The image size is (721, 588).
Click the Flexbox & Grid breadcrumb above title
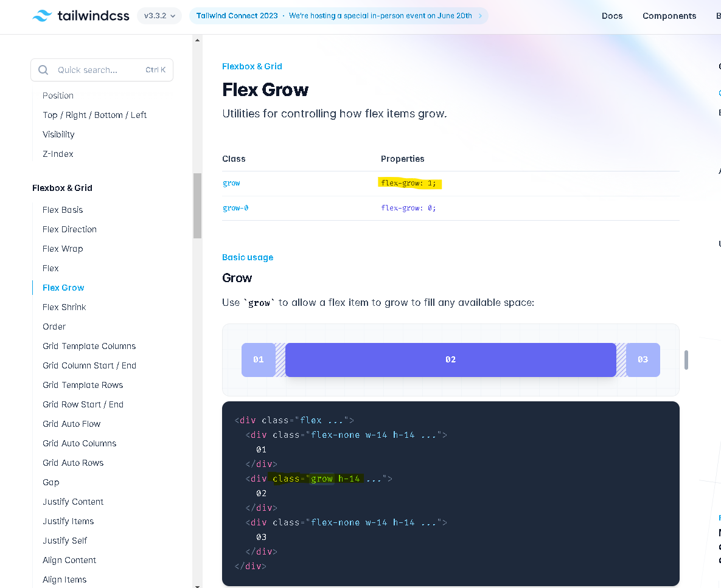(252, 66)
